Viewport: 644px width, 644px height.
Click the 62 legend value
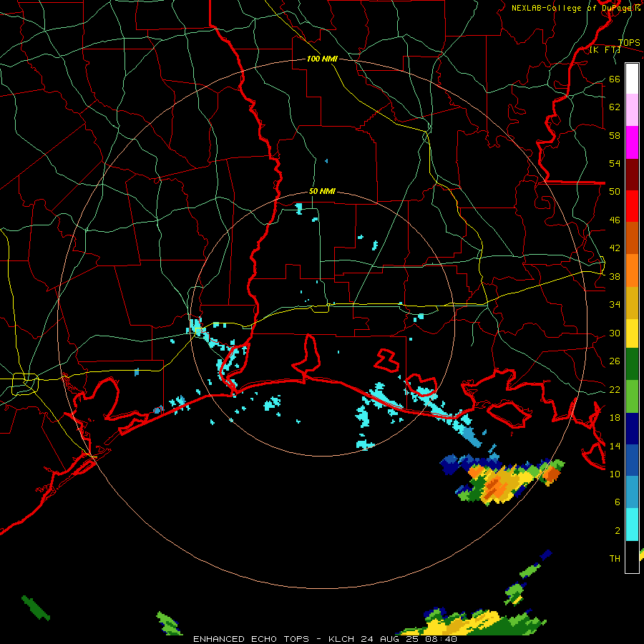[615, 107]
